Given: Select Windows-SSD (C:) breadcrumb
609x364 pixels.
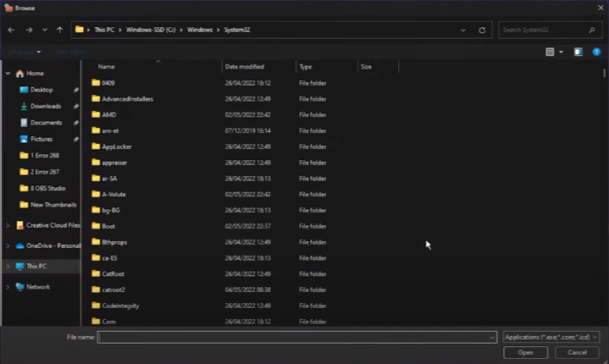Looking at the screenshot, I should (151, 30).
